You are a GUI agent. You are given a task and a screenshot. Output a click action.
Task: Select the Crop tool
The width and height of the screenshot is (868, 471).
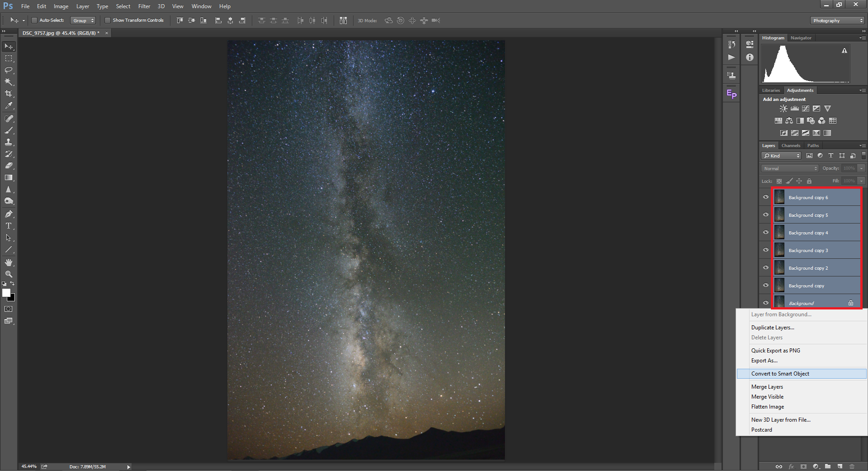coord(9,94)
